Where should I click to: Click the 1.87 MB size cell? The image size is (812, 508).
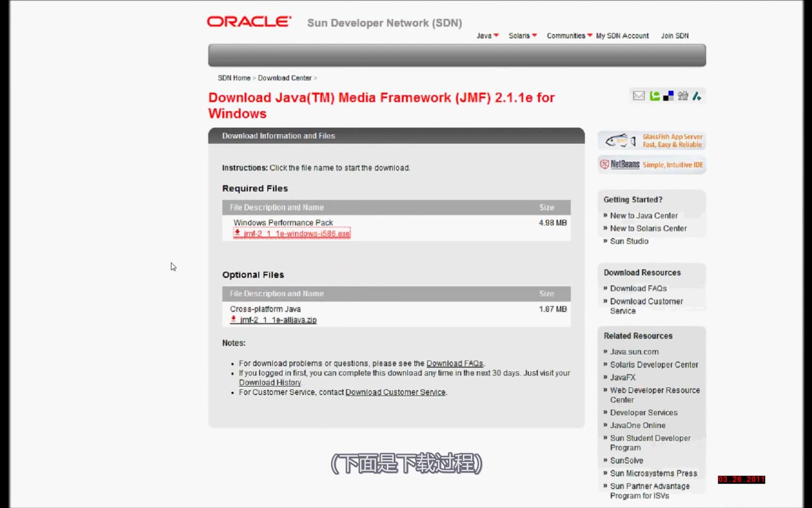(x=553, y=309)
